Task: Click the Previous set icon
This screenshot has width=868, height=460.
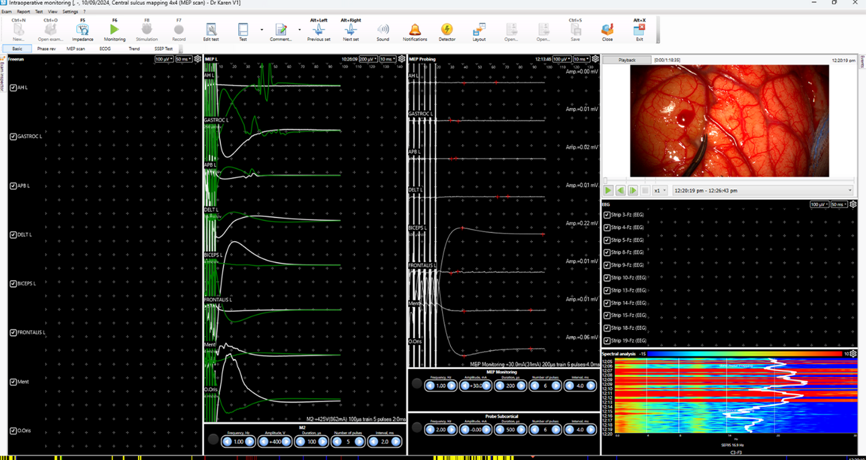Action: pos(318,30)
